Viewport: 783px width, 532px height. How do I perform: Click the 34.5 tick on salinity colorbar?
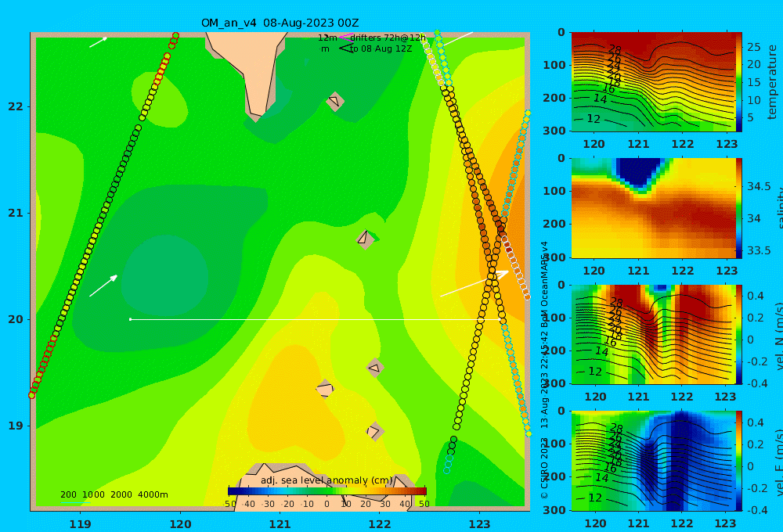pos(759,186)
